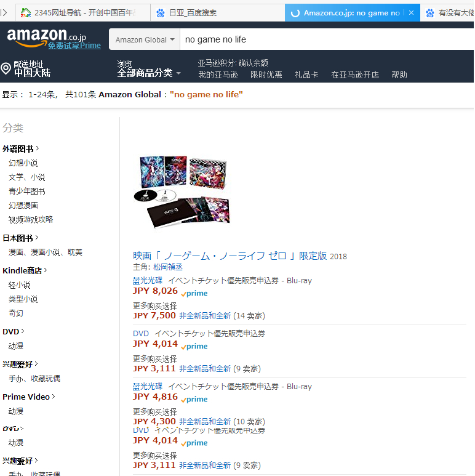475x476 pixels.
Task: Open the second 蓝光光碟 format link
Action: click(148, 387)
